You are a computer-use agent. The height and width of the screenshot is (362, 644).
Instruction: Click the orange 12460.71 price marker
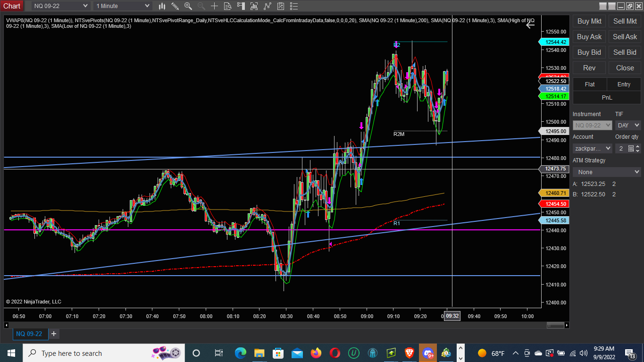coord(554,193)
